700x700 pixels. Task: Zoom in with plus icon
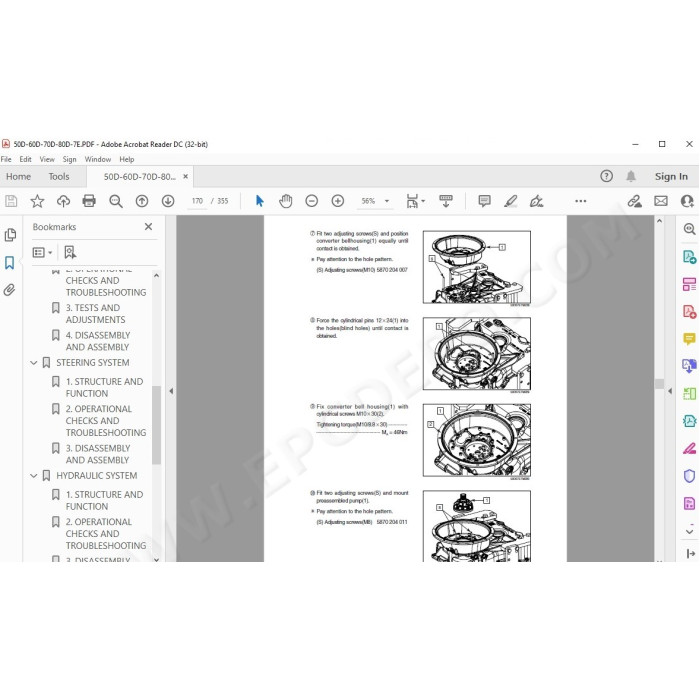[x=338, y=201]
